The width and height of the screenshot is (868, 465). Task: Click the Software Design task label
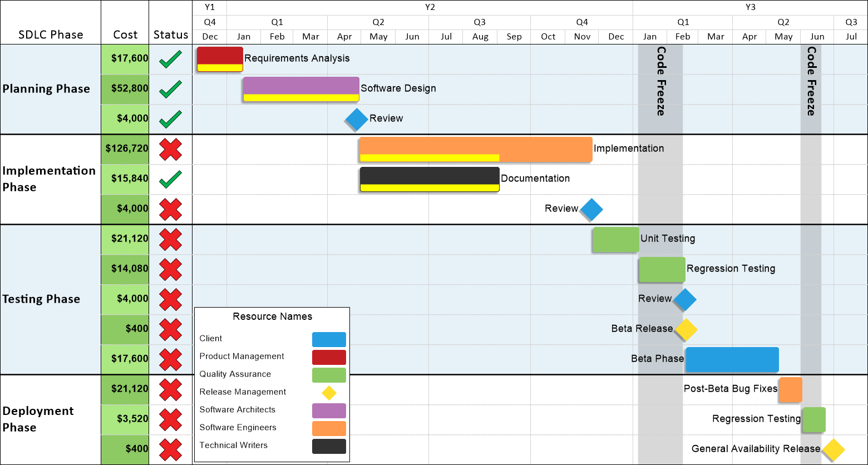tap(398, 88)
